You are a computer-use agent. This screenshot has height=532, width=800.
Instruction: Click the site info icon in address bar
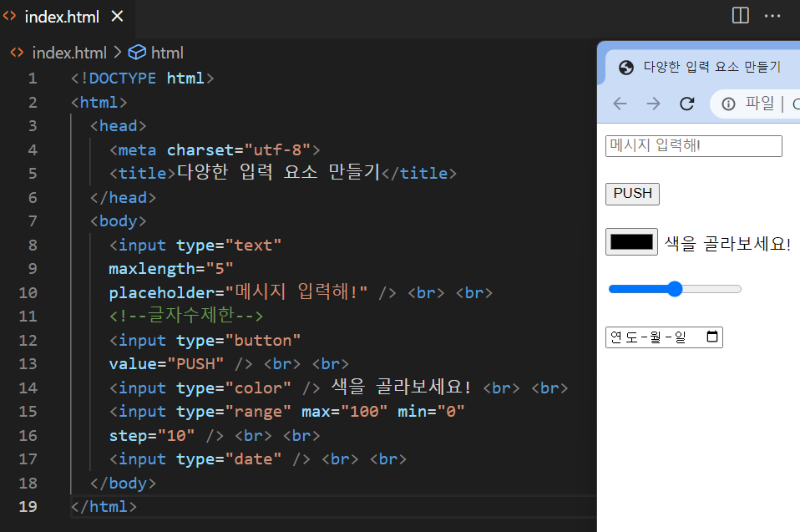point(728,104)
